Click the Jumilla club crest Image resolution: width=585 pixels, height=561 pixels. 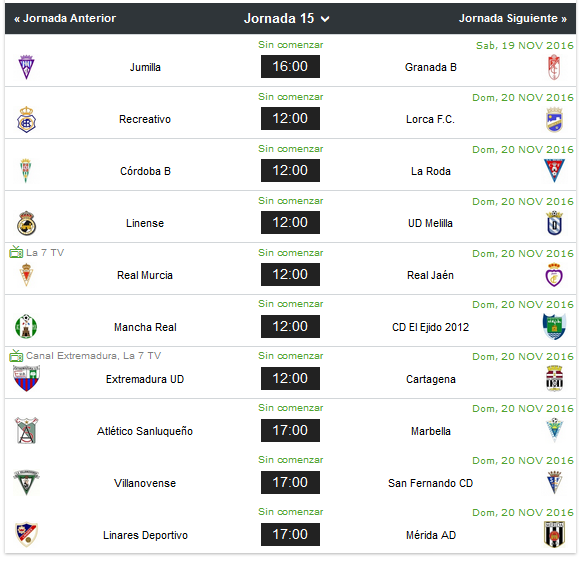26,67
